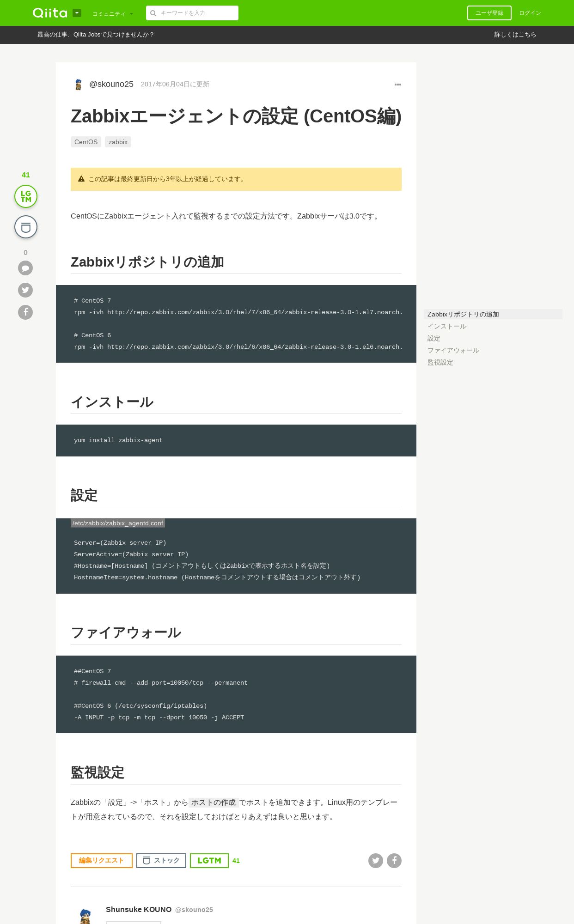
Task: Click the 監視設定 section heading
Action: [x=98, y=772]
